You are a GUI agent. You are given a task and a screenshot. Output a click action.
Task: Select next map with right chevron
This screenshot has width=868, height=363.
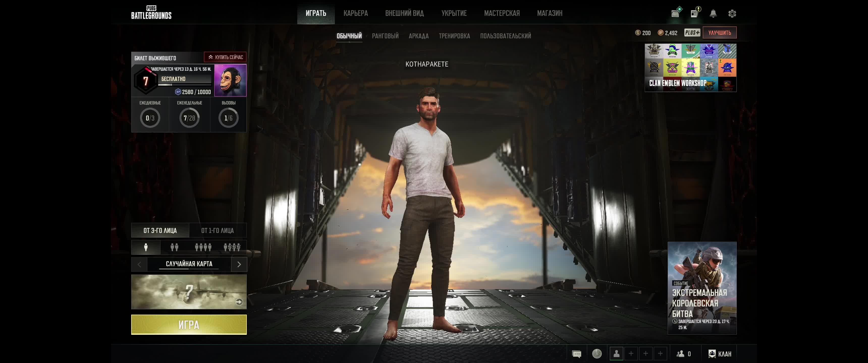point(239,264)
